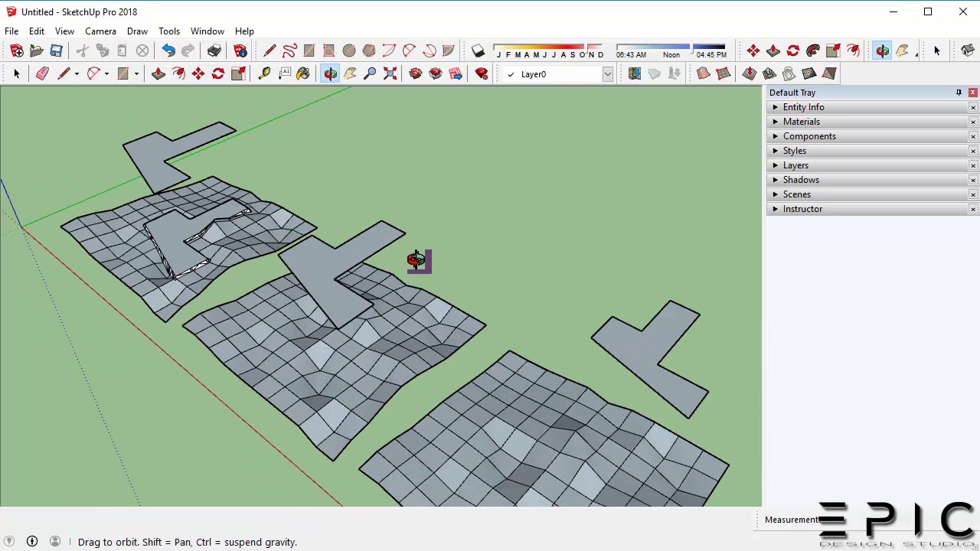Open the Camera menu
This screenshot has height=551, width=980.
pos(100,31)
